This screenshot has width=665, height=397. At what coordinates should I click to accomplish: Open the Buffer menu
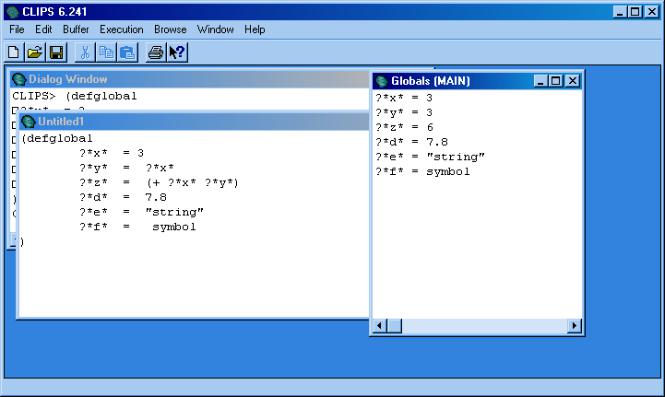[76, 29]
